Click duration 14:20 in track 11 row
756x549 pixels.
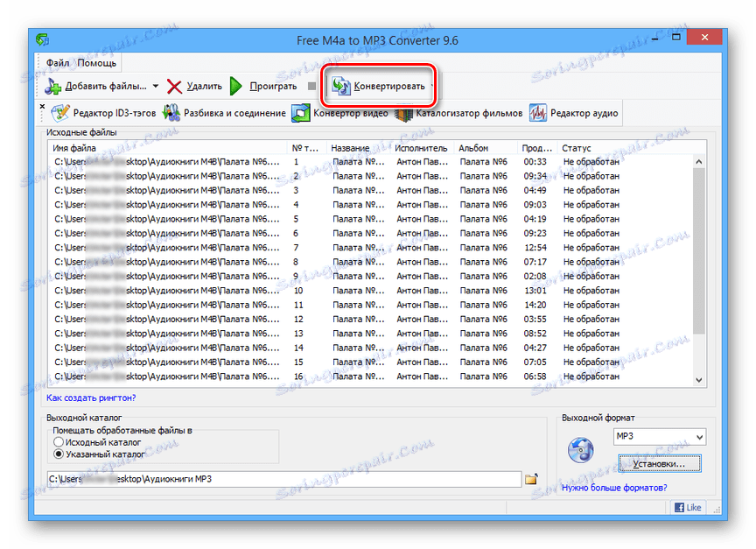[x=535, y=305]
